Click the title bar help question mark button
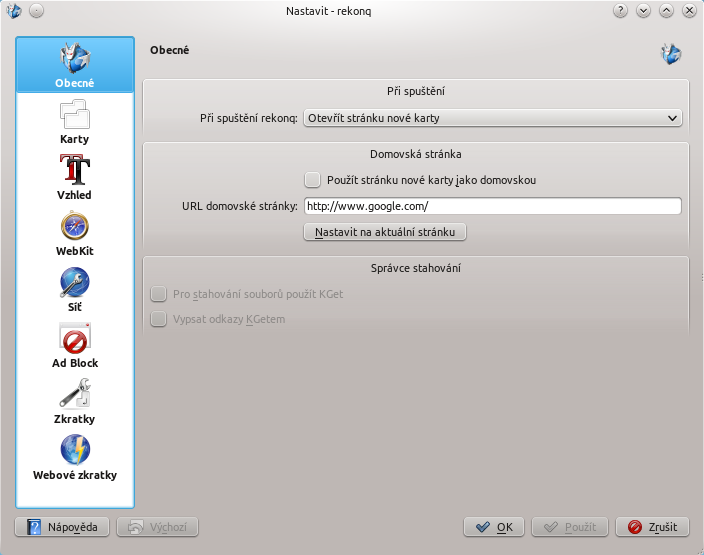Screen dimensions: 704x555 pyautogui.click(x=620, y=10)
